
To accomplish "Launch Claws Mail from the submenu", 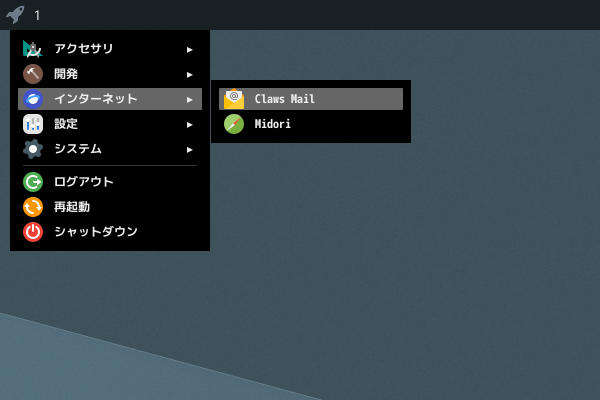I will click(x=311, y=99).
